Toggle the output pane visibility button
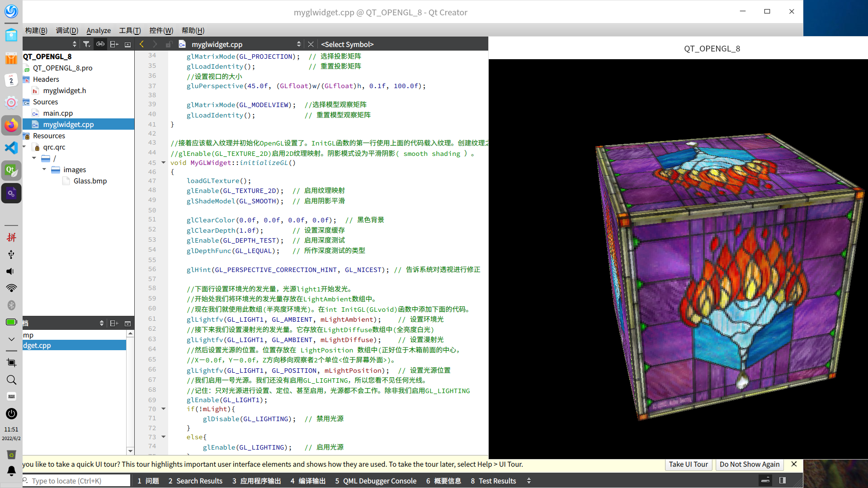This screenshot has height=488, width=868. click(765, 481)
